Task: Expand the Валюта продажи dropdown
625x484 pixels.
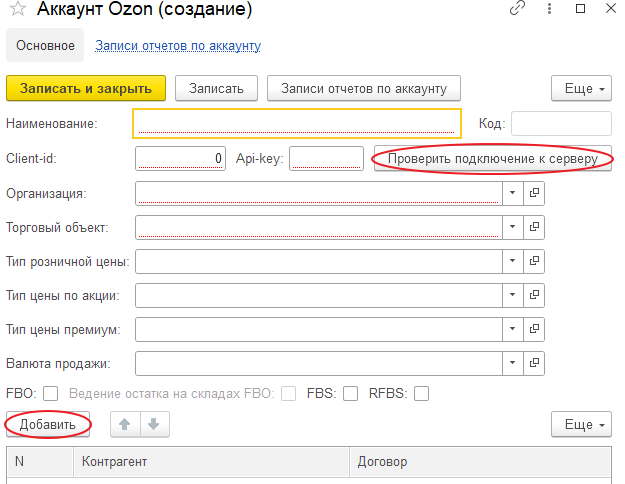Action: (x=513, y=363)
